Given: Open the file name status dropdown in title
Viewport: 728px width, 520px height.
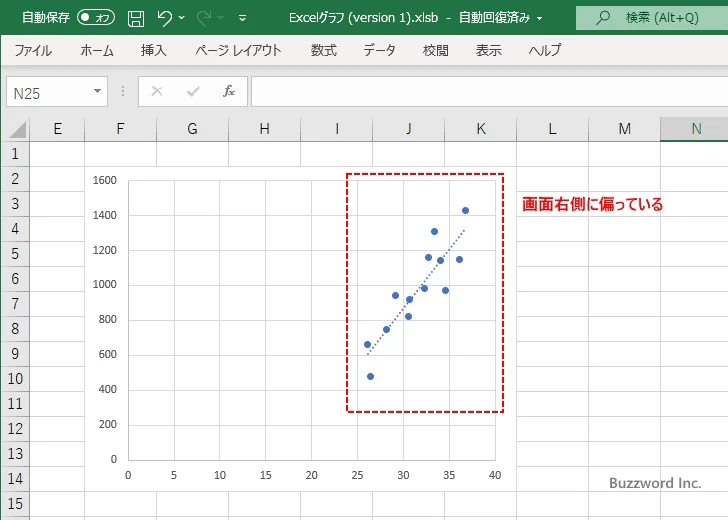Looking at the screenshot, I should coord(540,18).
